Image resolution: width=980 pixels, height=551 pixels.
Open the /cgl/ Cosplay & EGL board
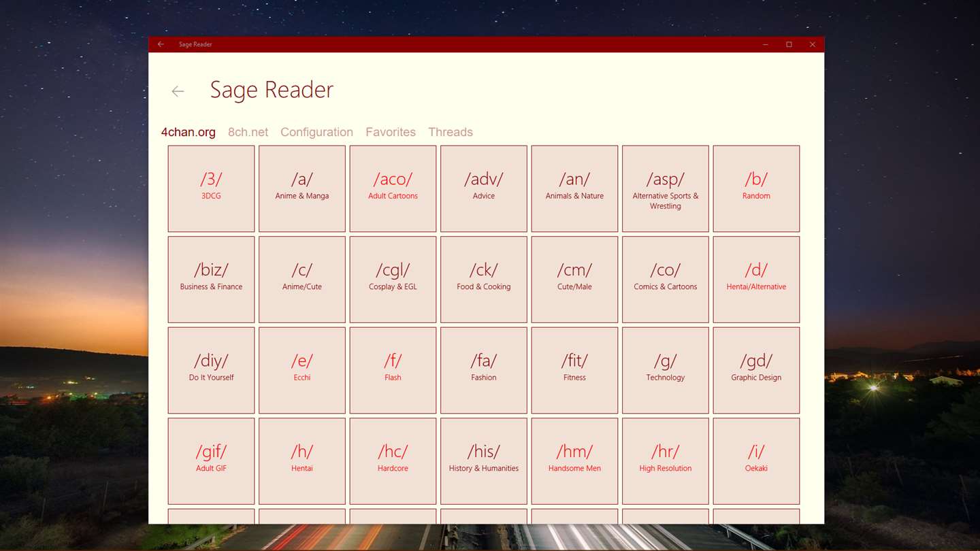[393, 280]
